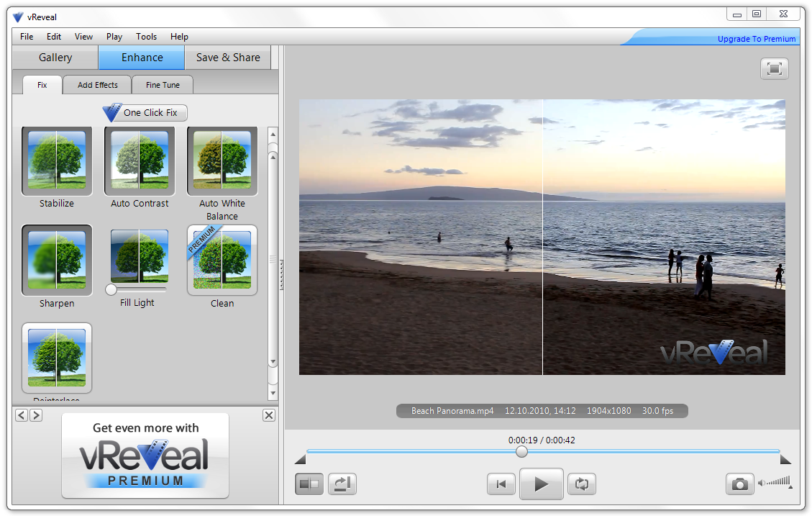Viewport: 812px width, 516px height.
Task: Toggle loop playback
Action: point(582,484)
